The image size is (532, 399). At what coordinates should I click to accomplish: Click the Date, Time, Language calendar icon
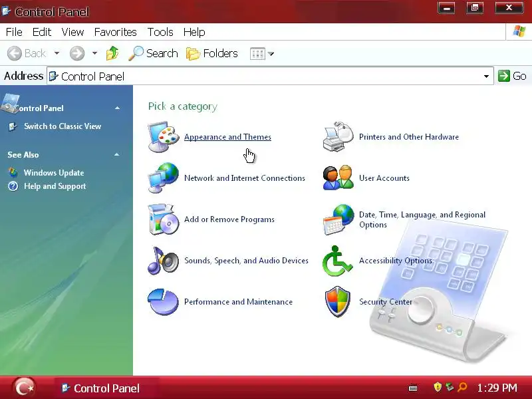[338, 219]
